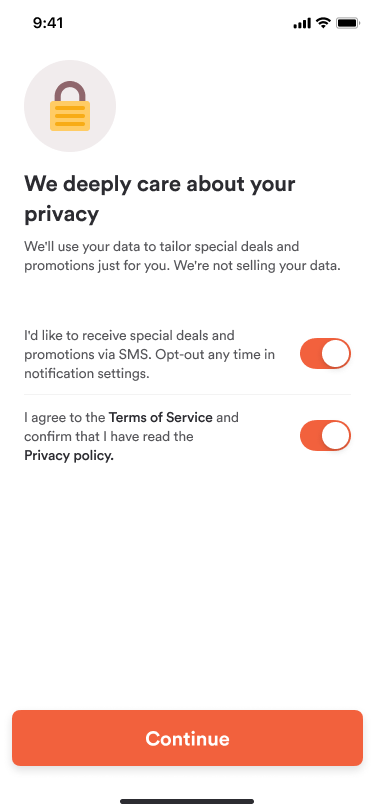This screenshot has width=375, height=812.
Task: Tap the Wi-Fi status icon
Action: [x=324, y=23]
